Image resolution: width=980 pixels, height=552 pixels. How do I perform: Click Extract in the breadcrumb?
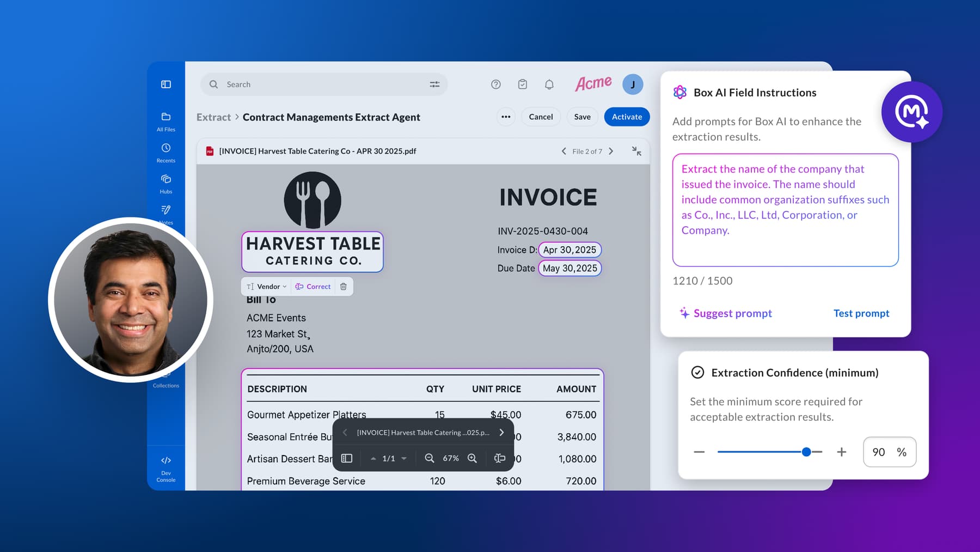tap(213, 117)
